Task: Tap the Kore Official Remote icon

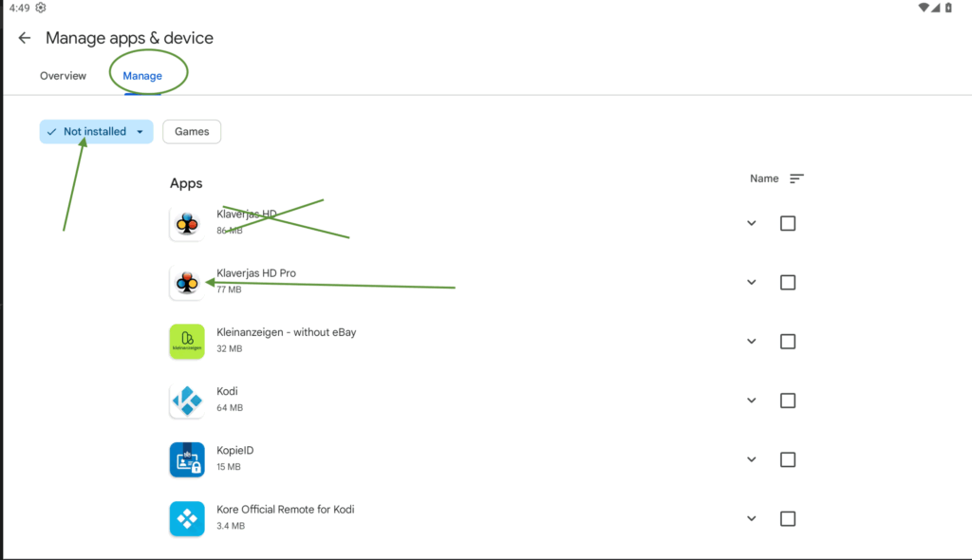Action: coord(187,518)
